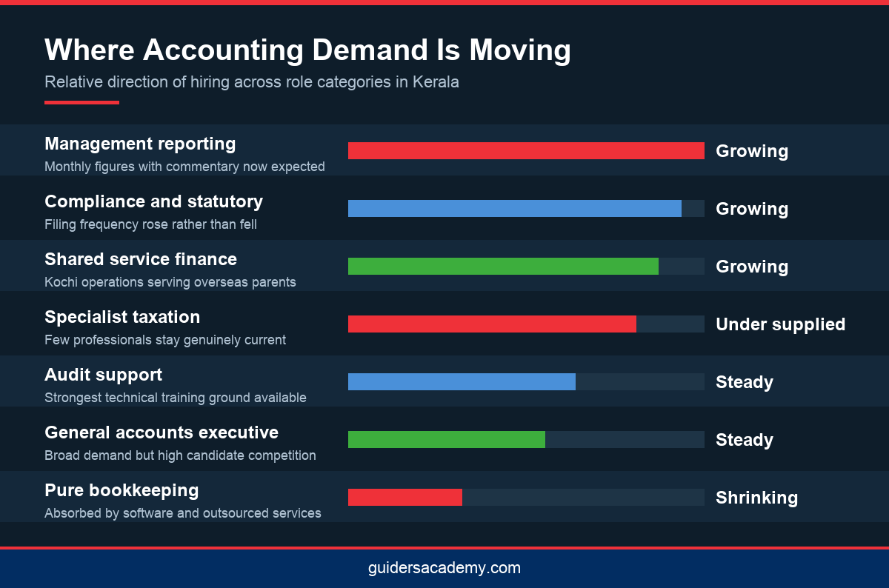Screen dimensions: 889x588
Task: Select the 'General accounts executive' heading
Action: [x=162, y=432]
